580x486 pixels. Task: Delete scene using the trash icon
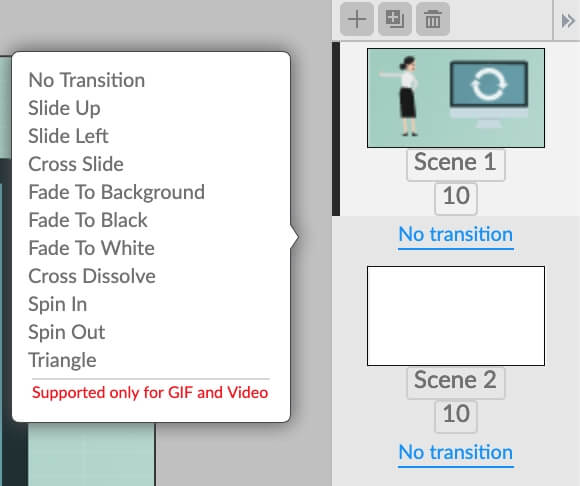coord(433,19)
